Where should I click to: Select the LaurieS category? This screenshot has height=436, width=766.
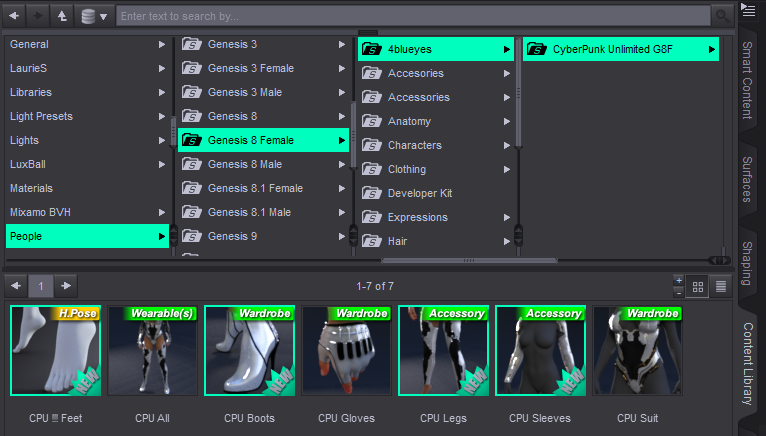pyautogui.click(x=87, y=68)
